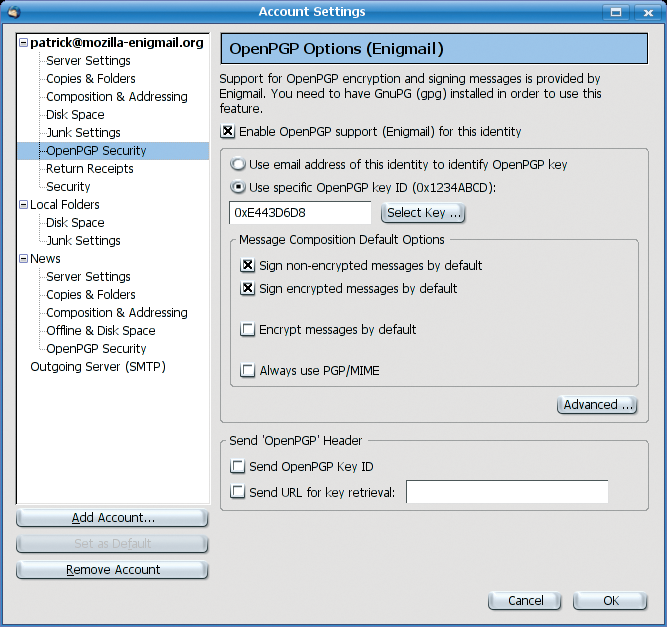Click the key ID field showing 0xE443D6D8
Screen dimensions: 667x627
[300, 213]
